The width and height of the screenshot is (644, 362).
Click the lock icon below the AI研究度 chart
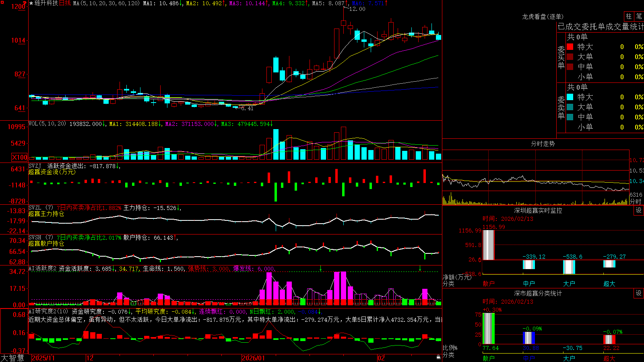click(438, 357)
